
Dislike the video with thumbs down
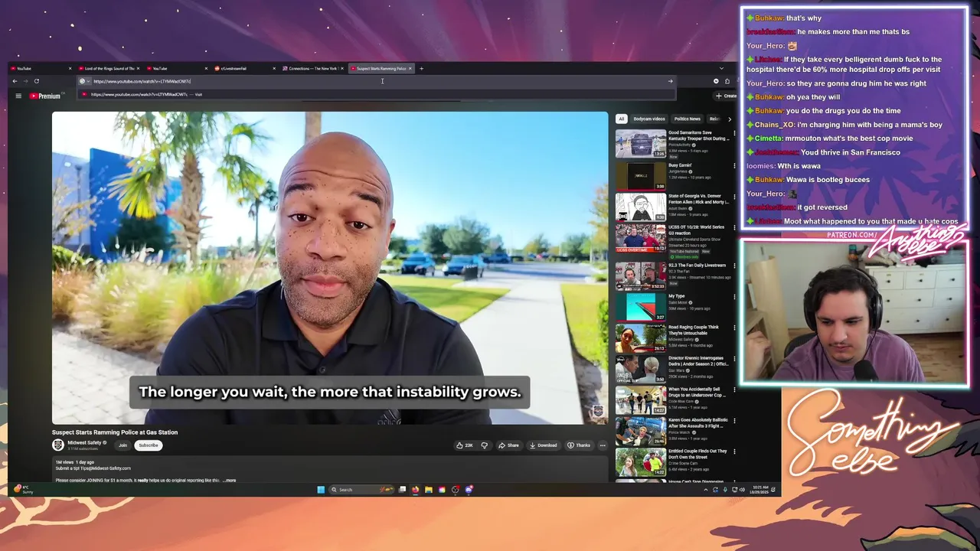484,445
